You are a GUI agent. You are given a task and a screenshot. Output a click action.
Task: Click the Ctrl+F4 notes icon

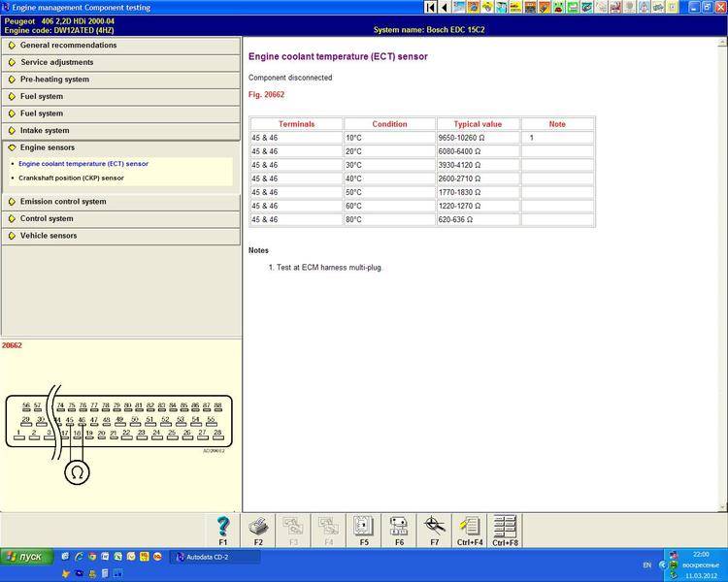[469, 527]
